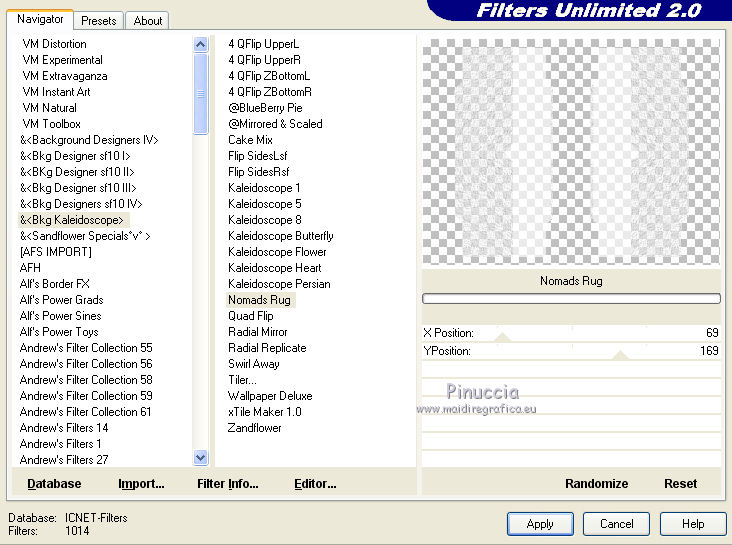
Task: Select &<BKg Designer sf10 II> category
Action: click(x=77, y=172)
